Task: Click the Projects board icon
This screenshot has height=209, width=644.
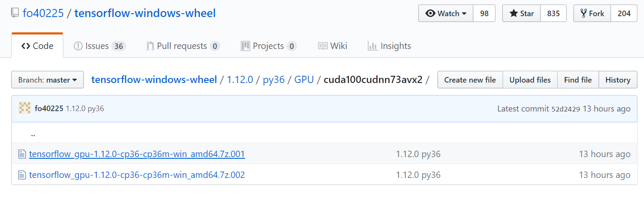Action: tap(245, 46)
